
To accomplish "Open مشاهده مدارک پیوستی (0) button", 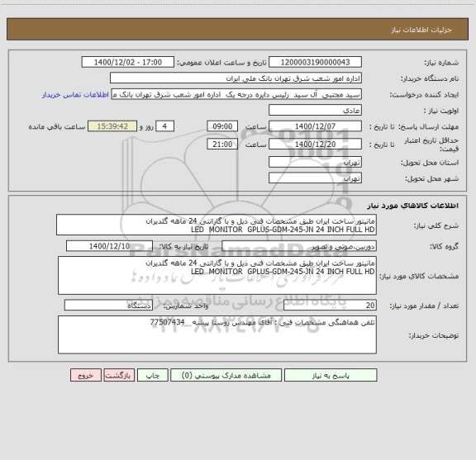I will point(226,375).
